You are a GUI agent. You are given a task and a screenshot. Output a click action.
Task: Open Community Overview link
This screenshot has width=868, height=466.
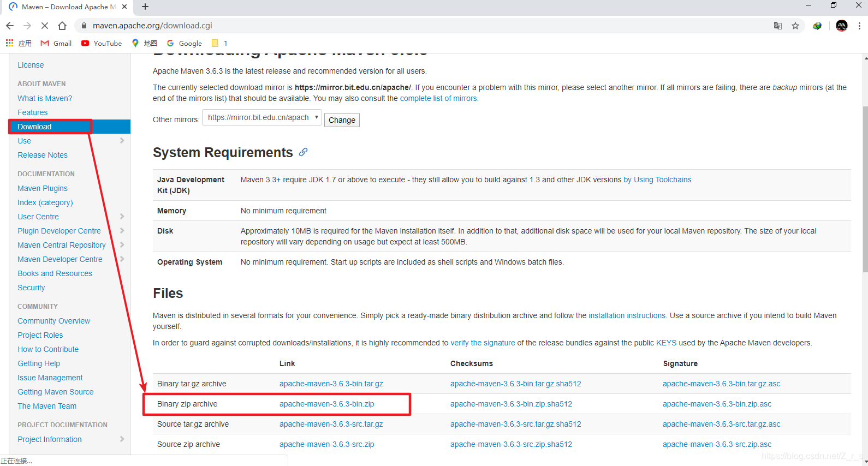point(53,321)
